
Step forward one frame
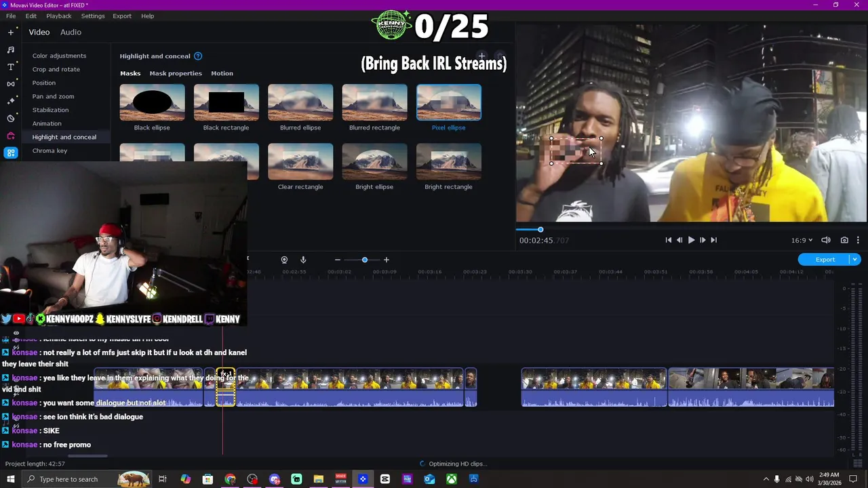[x=703, y=240]
